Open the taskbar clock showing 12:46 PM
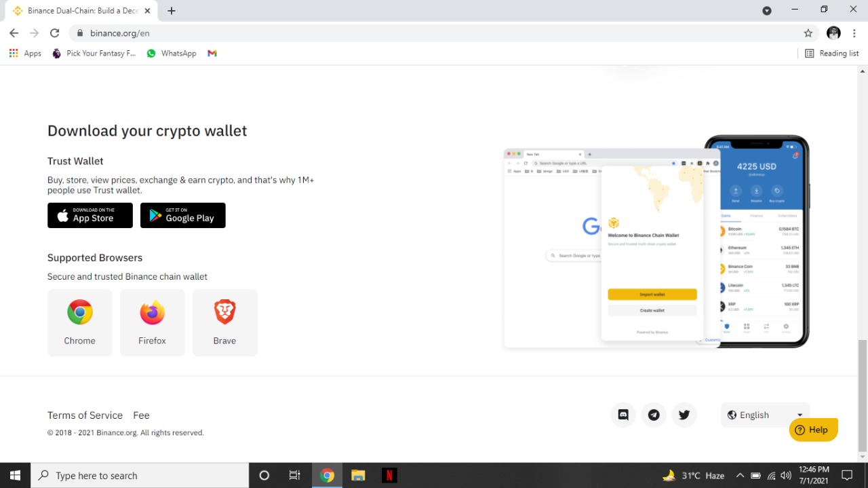Image resolution: width=868 pixels, height=488 pixels. coord(814,474)
